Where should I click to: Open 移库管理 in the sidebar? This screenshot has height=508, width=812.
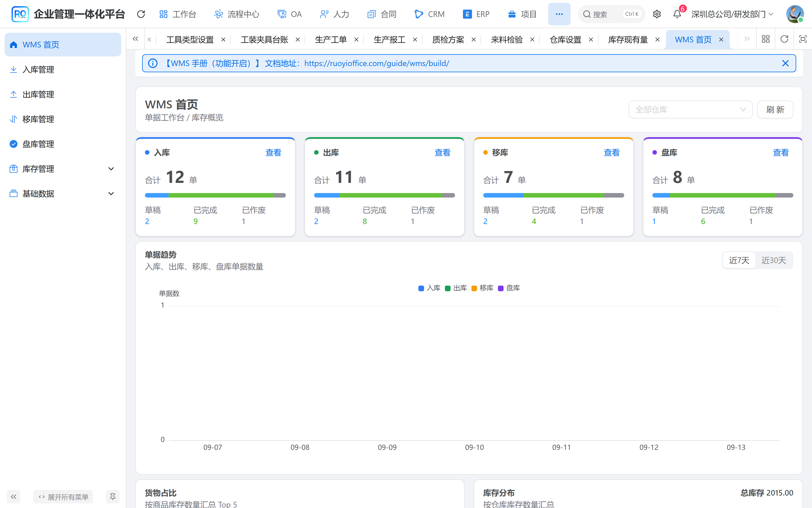[63, 119]
